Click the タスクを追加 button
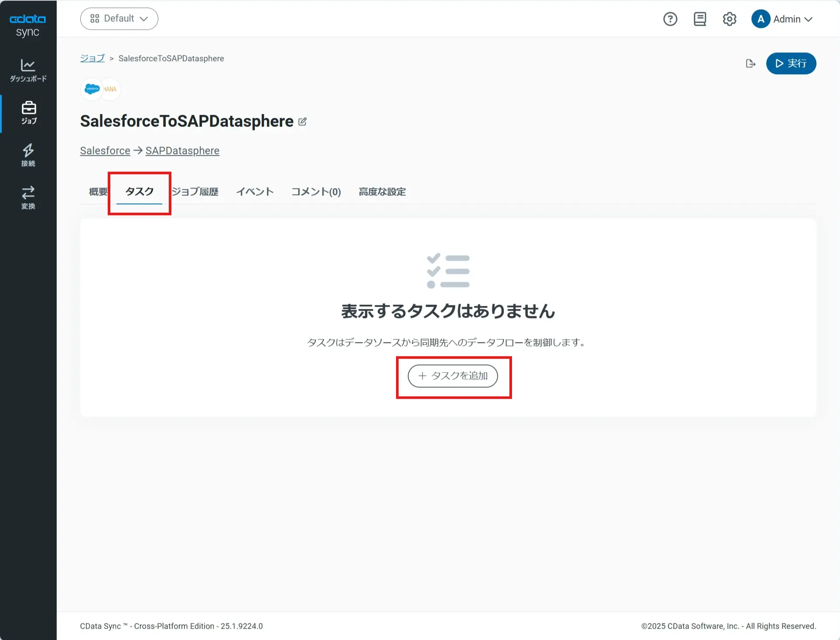The image size is (840, 640). pyautogui.click(x=453, y=376)
